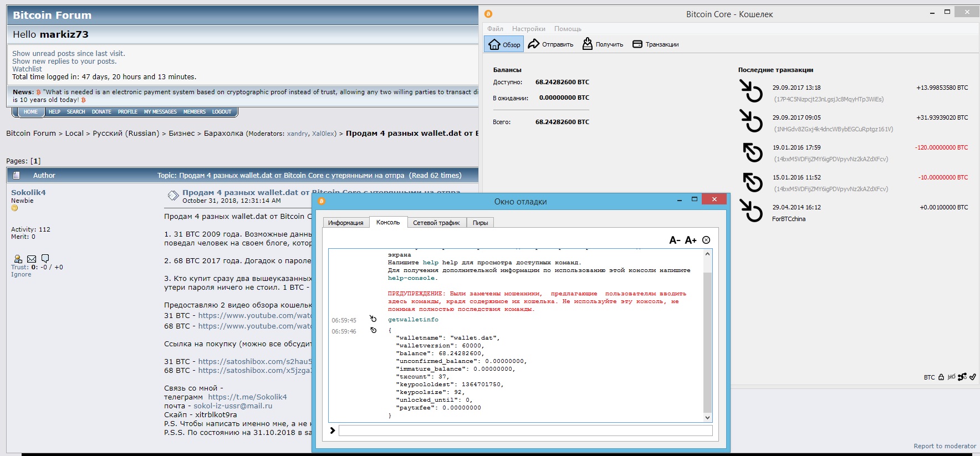Open the Транзакции toolbar tab
This screenshot has height=456, width=980.
pyautogui.click(x=656, y=44)
